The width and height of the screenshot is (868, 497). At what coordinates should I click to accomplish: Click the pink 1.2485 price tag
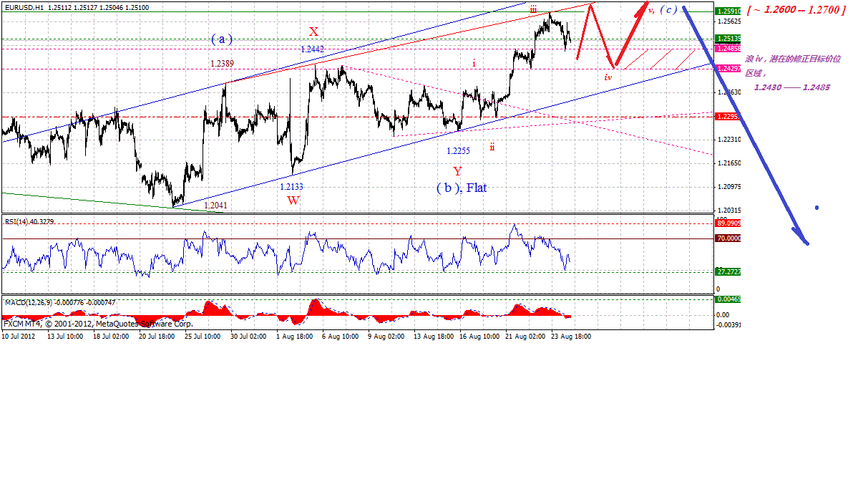[728, 49]
